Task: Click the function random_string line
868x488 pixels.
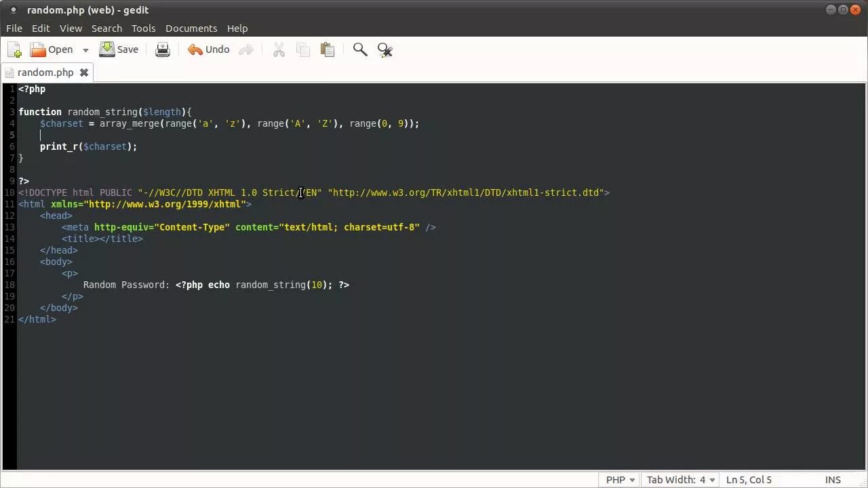Action: [105, 112]
